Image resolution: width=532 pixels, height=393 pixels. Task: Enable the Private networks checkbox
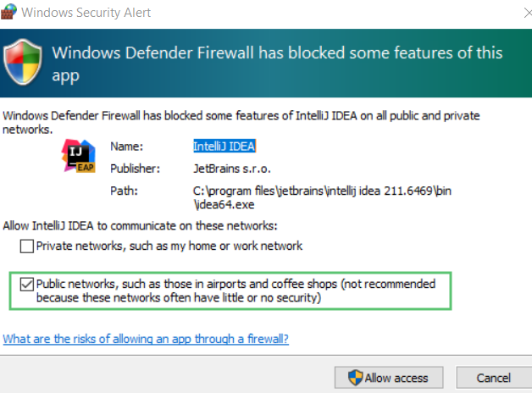click(27, 246)
